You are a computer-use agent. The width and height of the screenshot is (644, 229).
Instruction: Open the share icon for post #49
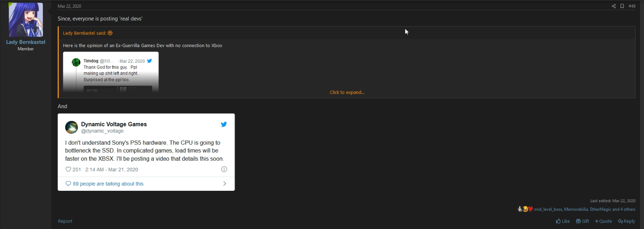click(x=614, y=6)
